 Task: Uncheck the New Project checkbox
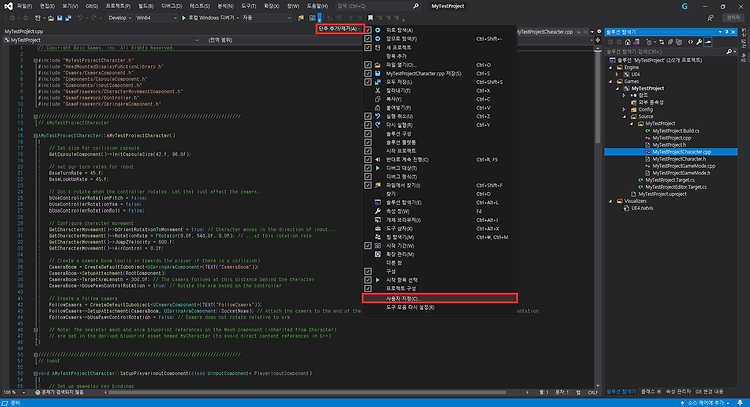point(368,47)
